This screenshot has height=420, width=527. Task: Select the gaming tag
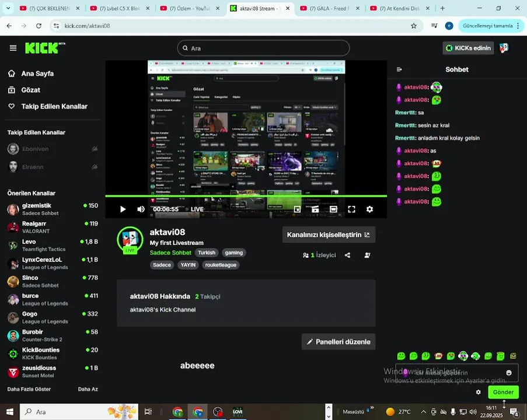click(234, 253)
